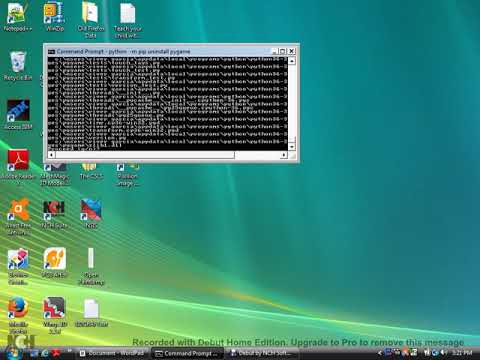Minimize the Command Prompt window

(x=274, y=51)
